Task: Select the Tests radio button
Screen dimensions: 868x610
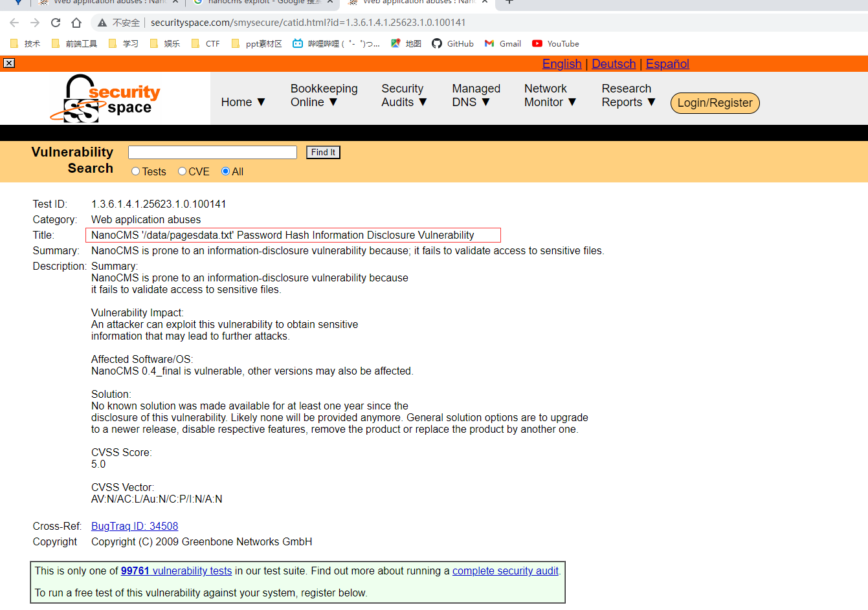Action: (135, 171)
